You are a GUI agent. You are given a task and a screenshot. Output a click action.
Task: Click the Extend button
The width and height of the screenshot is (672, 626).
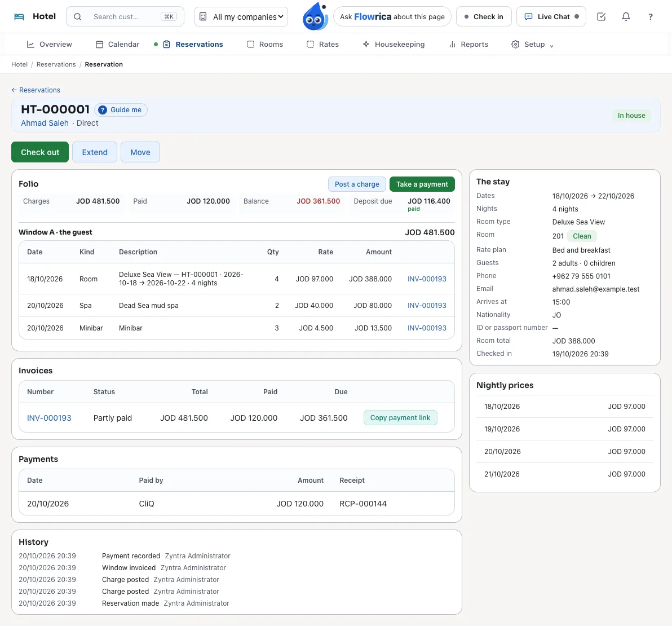(x=95, y=152)
